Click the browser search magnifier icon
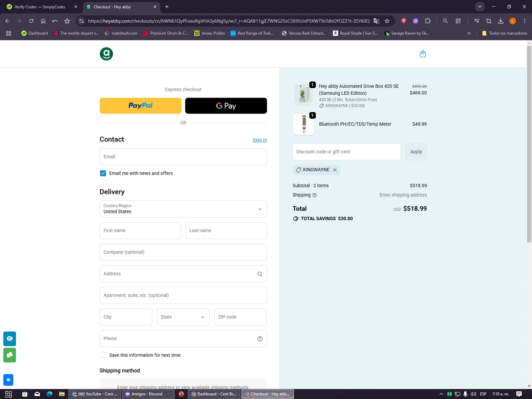532x399 pixels. pos(445,21)
